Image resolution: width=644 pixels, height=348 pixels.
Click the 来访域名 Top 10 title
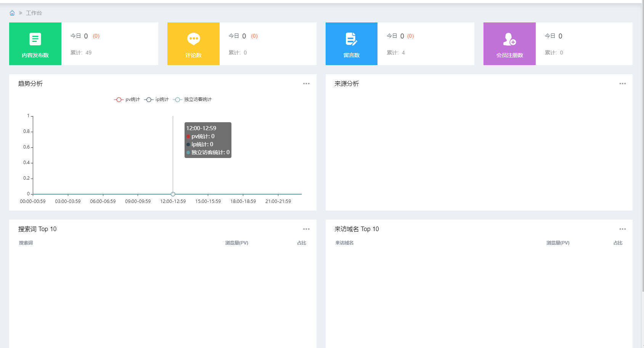(x=357, y=229)
